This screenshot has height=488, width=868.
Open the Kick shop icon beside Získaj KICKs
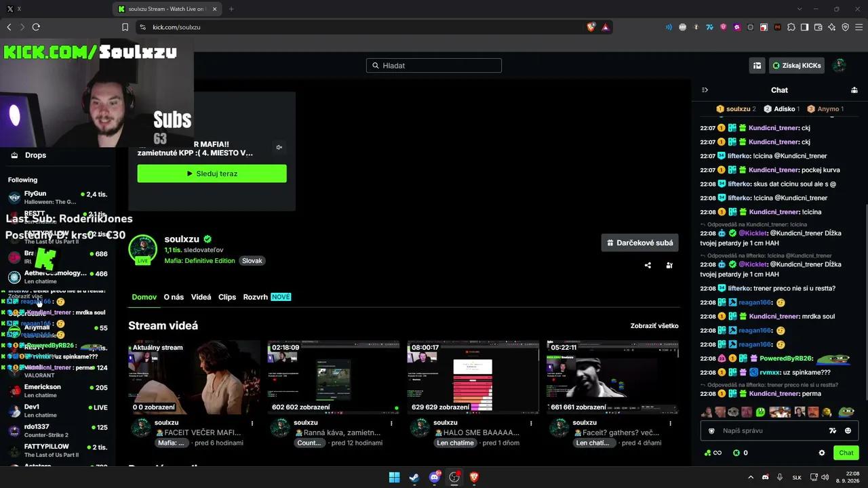(x=757, y=66)
